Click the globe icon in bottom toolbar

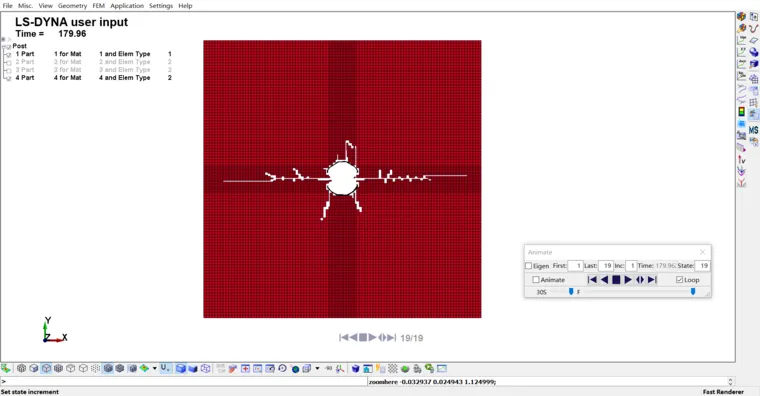click(x=295, y=369)
